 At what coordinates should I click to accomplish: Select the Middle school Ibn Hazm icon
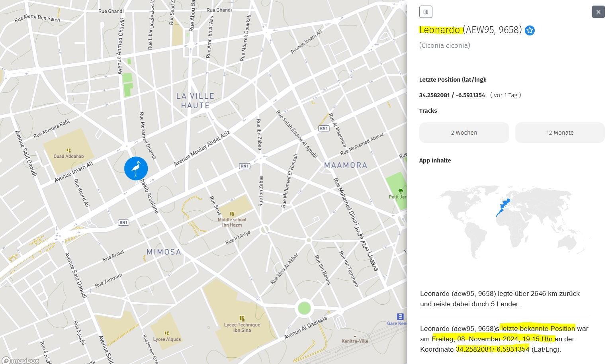click(232, 214)
